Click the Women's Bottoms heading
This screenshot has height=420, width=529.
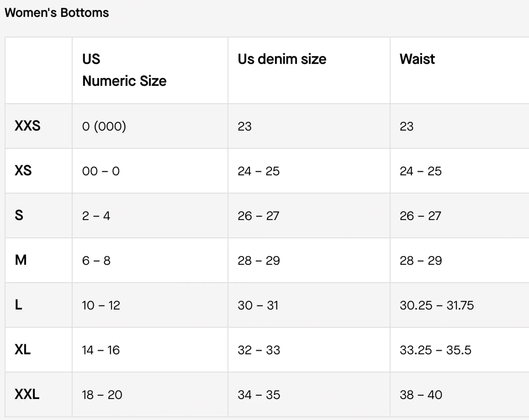coord(57,13)
